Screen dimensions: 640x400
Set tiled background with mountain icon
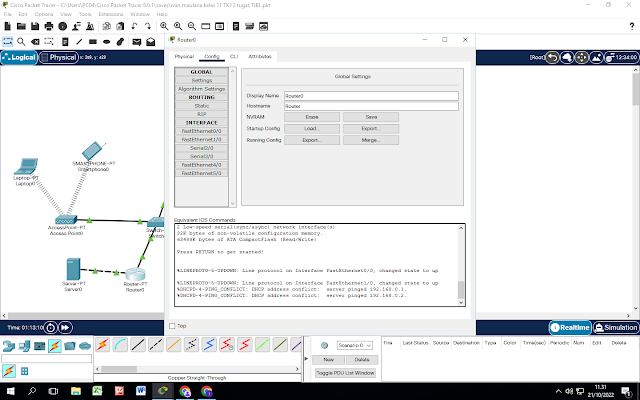pos(596,58)
